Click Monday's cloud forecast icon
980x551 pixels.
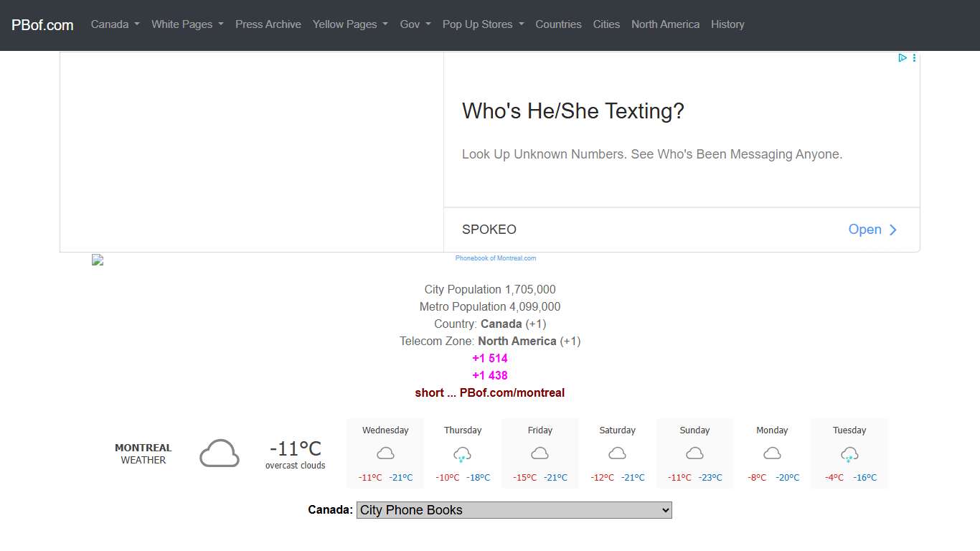tap(772, 453)
